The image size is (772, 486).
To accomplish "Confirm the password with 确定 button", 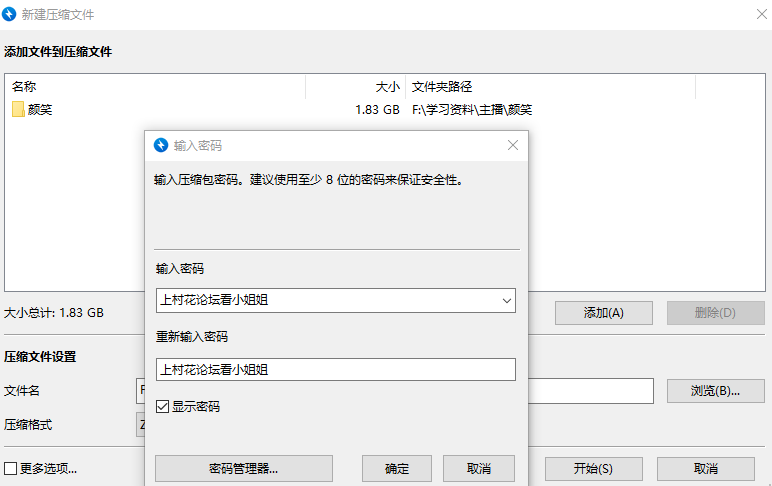I will pos(396,468).
